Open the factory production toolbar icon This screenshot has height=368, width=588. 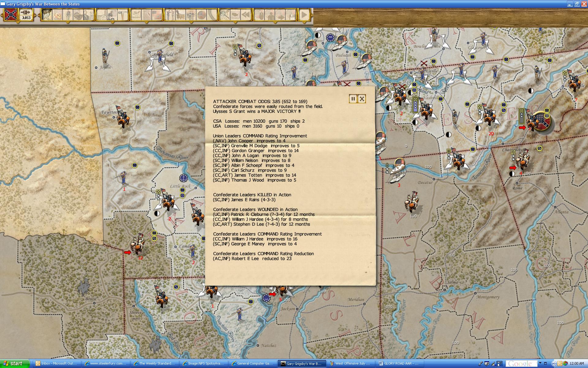coord(102,15)
